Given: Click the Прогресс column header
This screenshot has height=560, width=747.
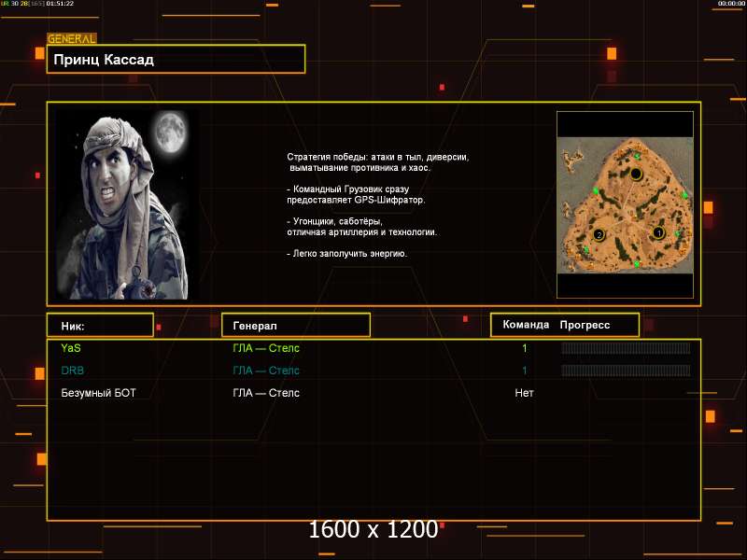Looking at the screenshot, I should tap(585, 325).
